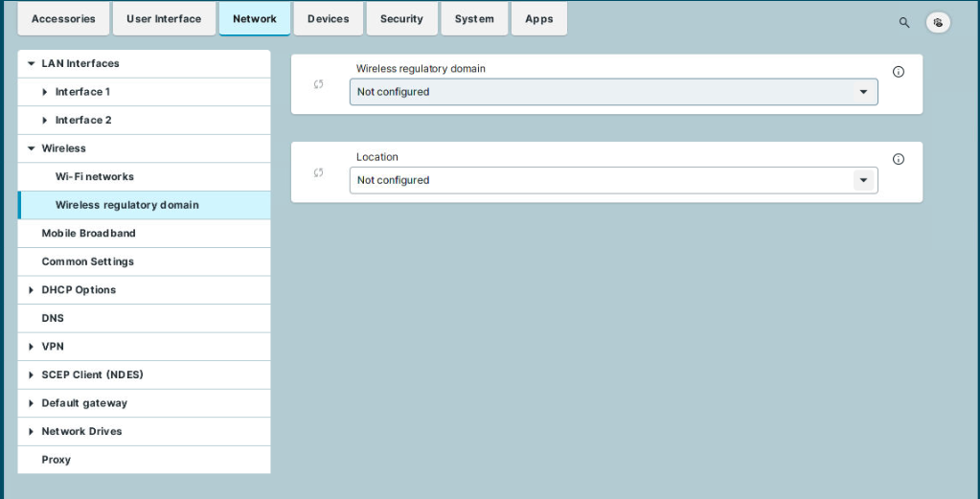This screenshot has width=980, height=499.
Task: Open the Accessories tab
Action: (x=63, y=19)
